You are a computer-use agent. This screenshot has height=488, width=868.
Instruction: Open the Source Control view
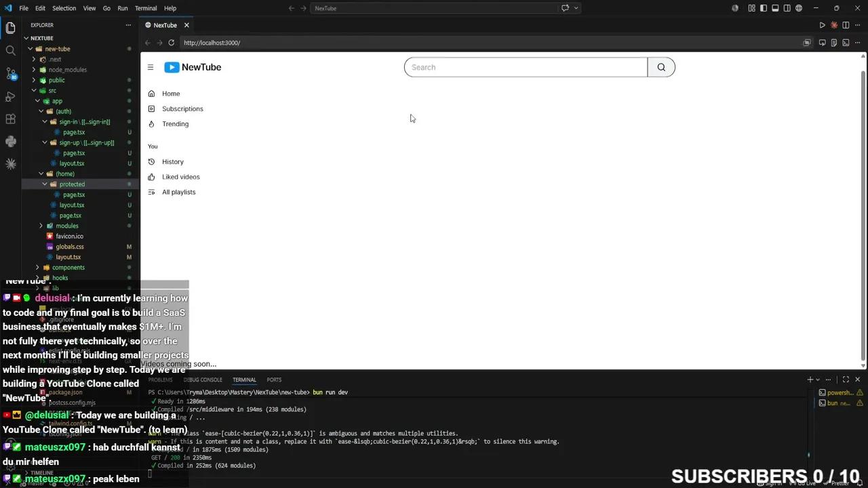tap(10, 73)
